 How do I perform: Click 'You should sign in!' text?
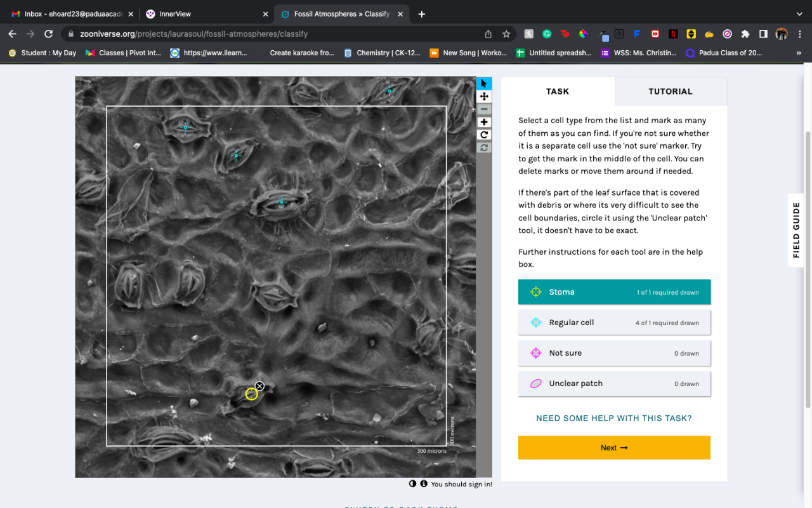click(461, 485)
